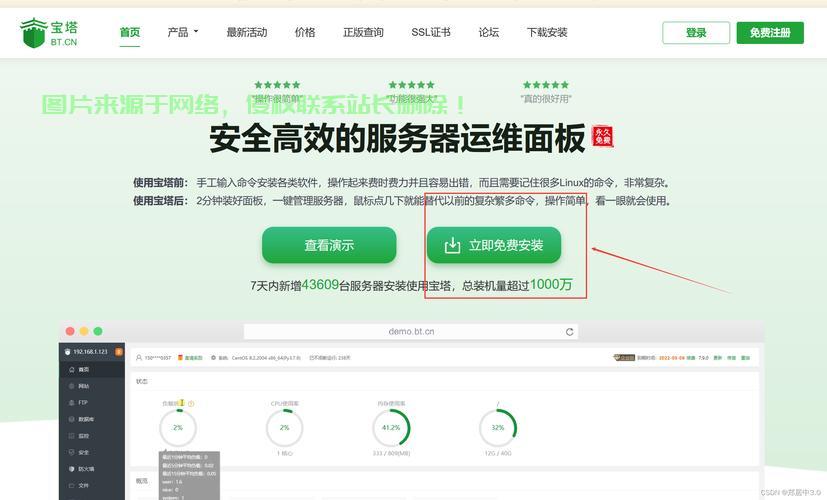Click the memory usage 41.2% gauge
Viewport: 827px width, 500px height.
tap(391, 428)
